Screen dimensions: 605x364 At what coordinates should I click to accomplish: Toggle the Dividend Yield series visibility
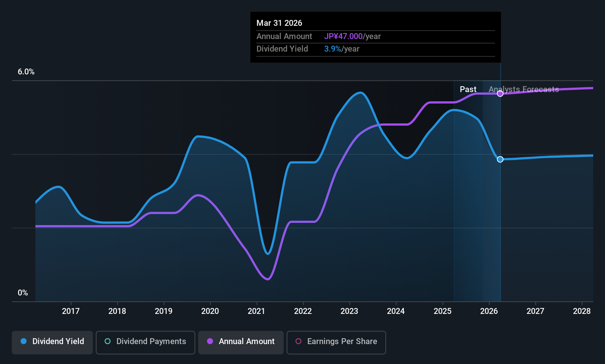52,342
